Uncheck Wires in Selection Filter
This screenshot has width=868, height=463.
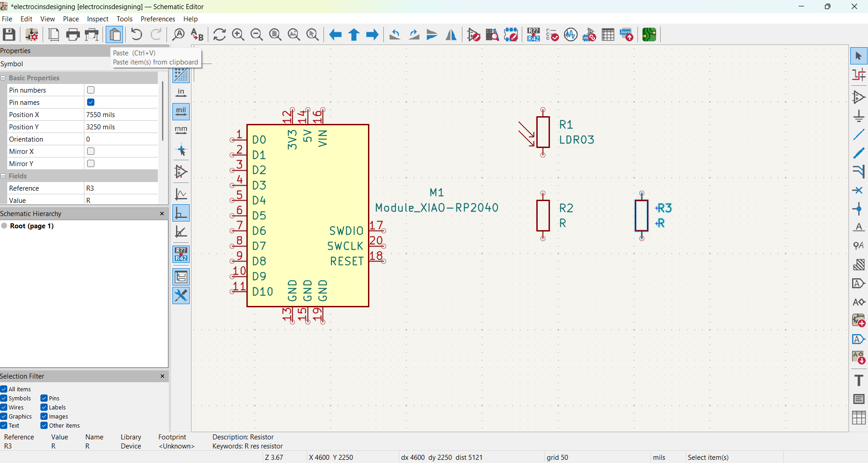4,407
